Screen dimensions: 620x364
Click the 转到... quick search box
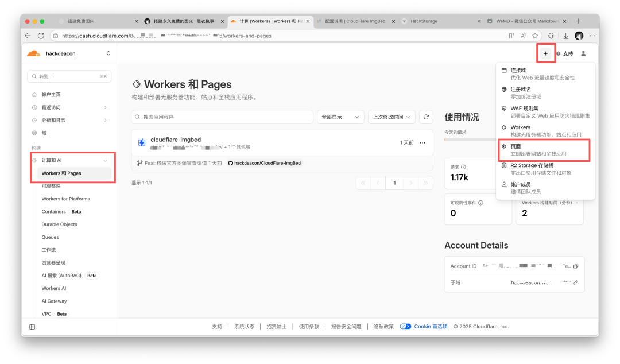click(x=69, y=76)
